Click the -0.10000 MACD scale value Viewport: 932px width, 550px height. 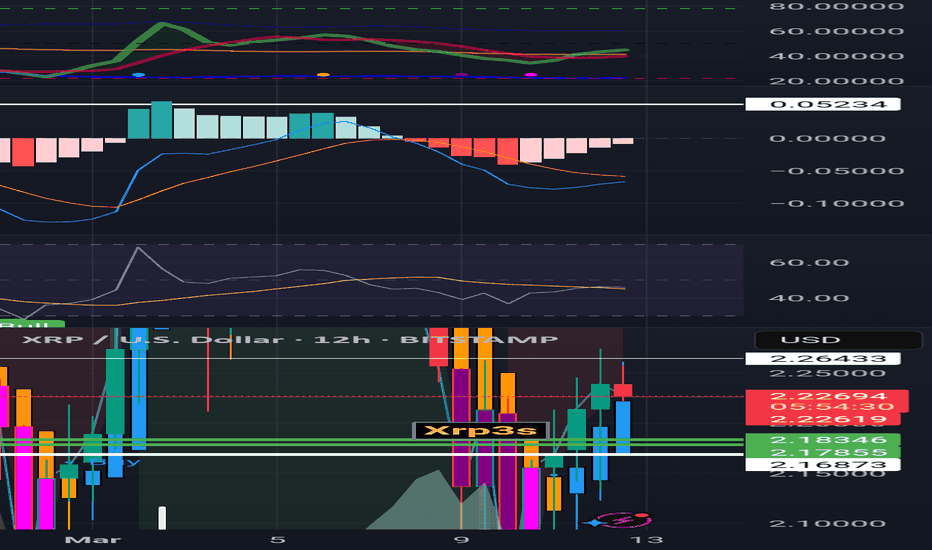837,203
